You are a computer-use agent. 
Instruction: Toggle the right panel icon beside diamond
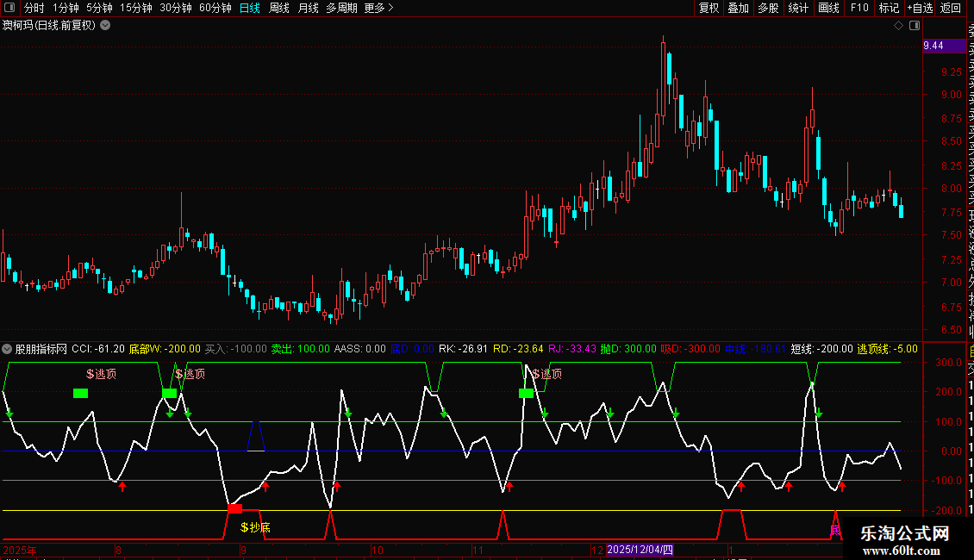[915, 26]
